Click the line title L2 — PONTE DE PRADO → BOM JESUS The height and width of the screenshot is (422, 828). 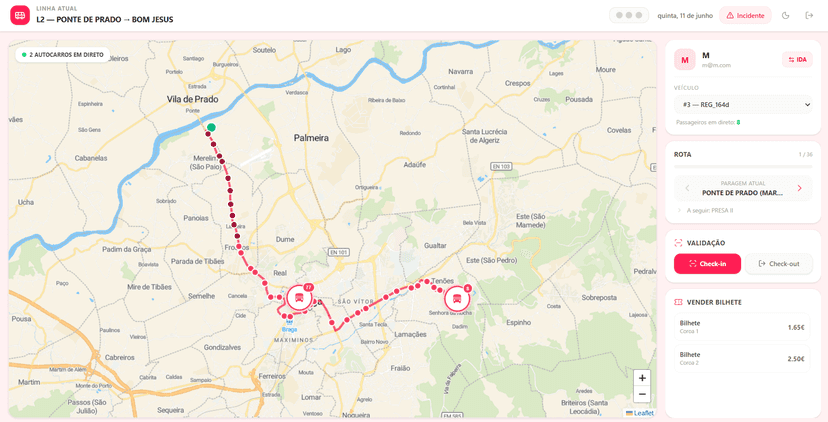(105, 20)
